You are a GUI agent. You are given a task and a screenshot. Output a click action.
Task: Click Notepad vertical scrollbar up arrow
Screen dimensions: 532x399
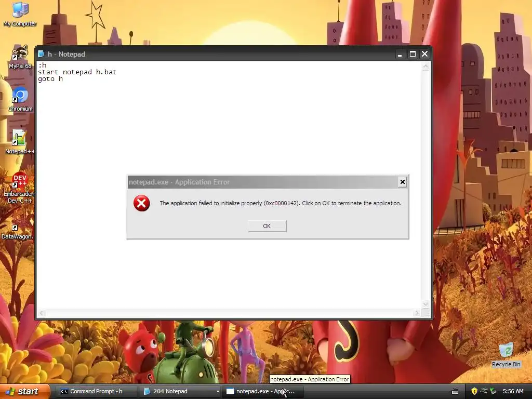click(425, 66)
